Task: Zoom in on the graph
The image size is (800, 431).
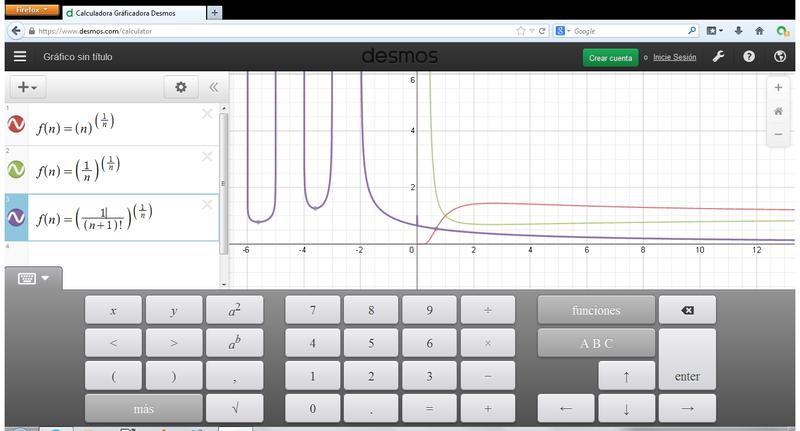Action: (778, 88)
